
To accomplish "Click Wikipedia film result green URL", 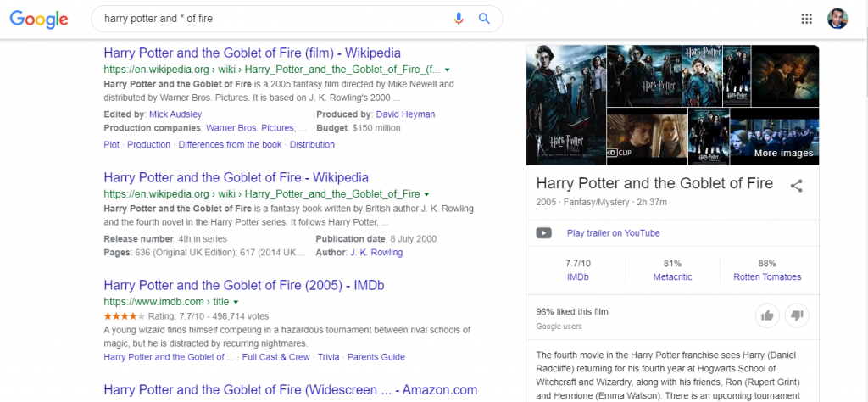I will [272, 70].
